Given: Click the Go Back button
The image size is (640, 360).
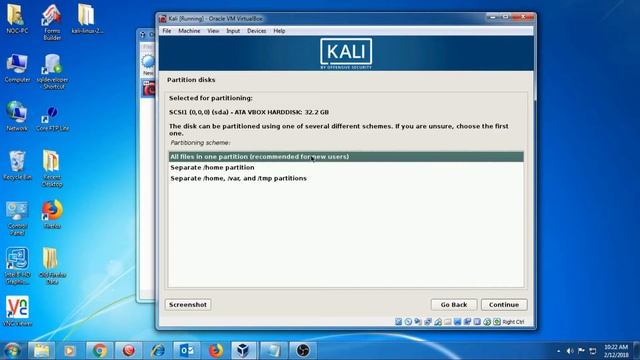Looking at the screenshot, I should tap(453, 304).
